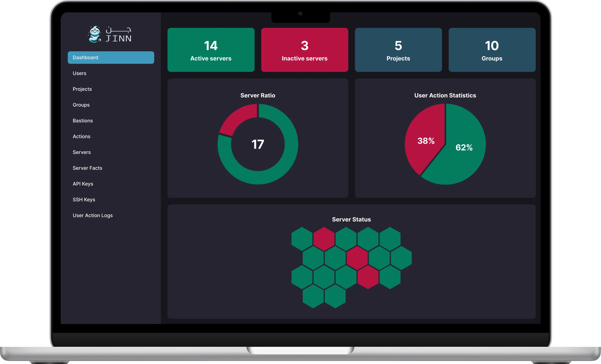This screenshot has width=601, height=364.
Task: Open Projects in the sidebar
Action: [x=82, y=89]
